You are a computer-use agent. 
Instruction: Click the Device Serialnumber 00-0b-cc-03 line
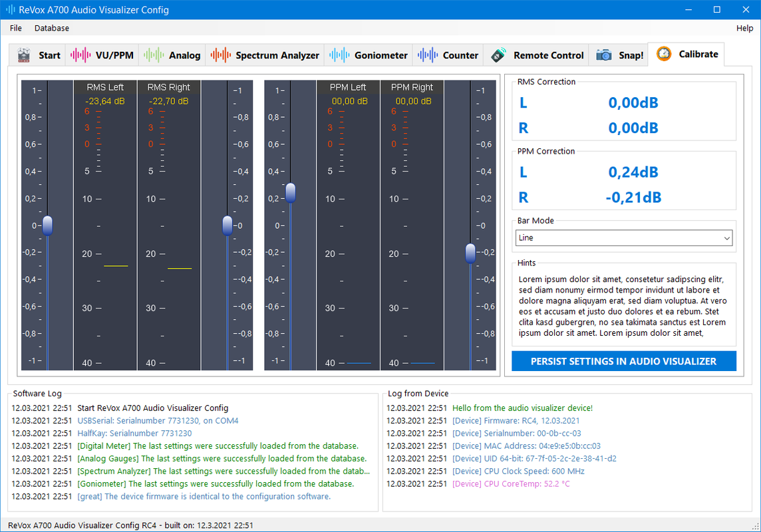[516, 434]
